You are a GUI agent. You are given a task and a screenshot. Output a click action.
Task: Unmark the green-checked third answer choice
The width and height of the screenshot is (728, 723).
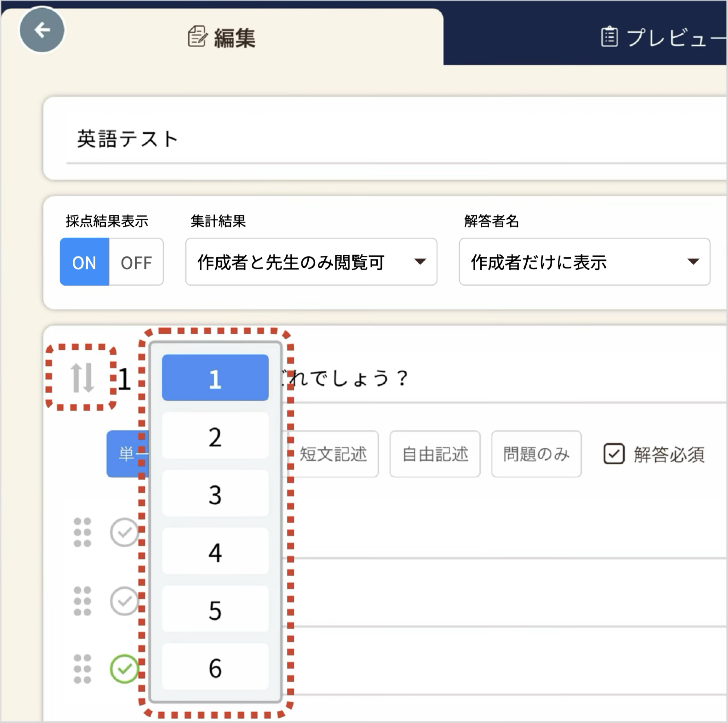[x=124, y=669]
